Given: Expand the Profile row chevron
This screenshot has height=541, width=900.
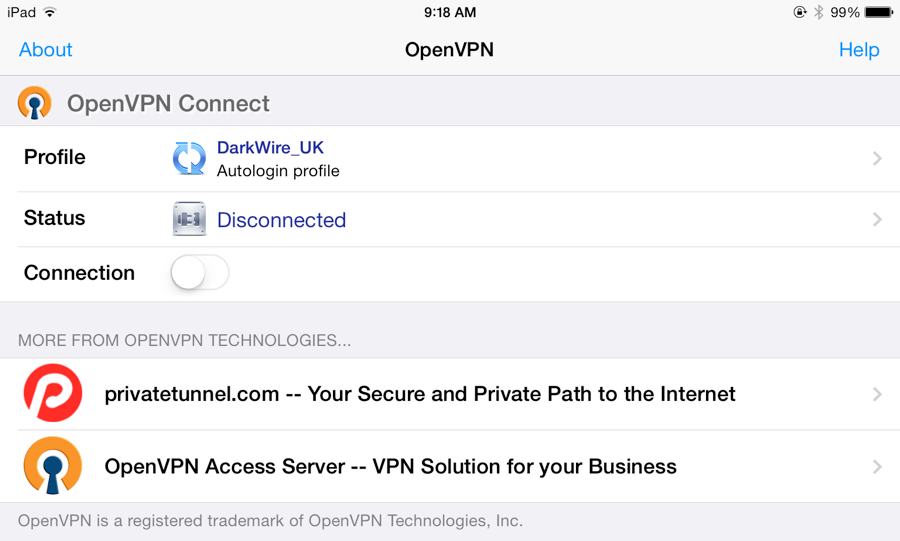Looking at the screenshot, I should [x=877, y=158].
